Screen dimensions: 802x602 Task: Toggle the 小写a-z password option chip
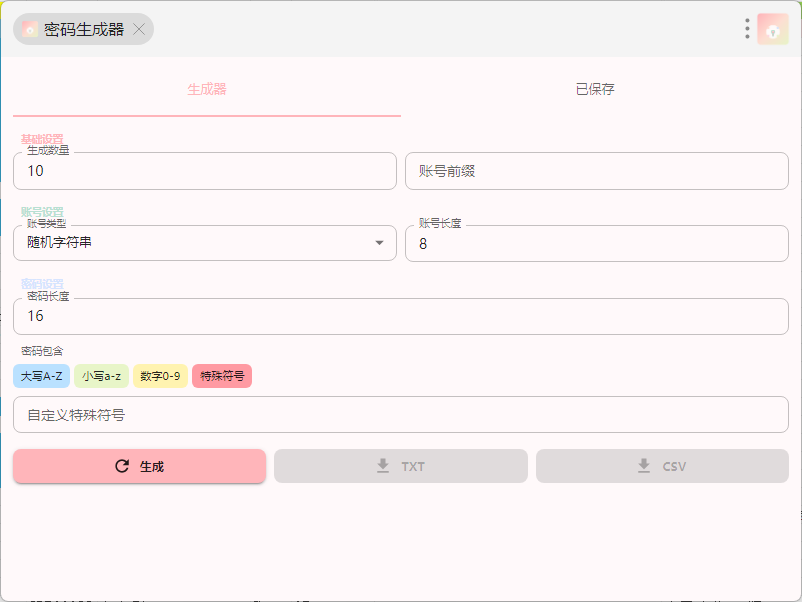click(102, 376)
